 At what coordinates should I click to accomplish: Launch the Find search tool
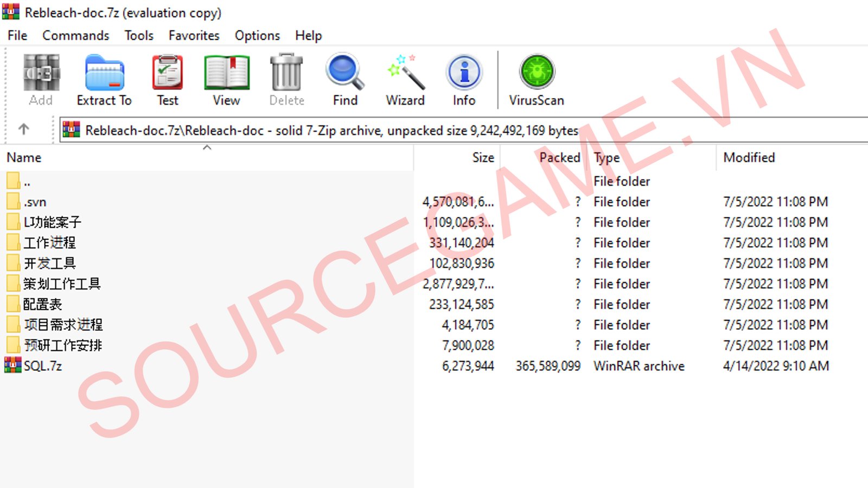click(345, 80)
